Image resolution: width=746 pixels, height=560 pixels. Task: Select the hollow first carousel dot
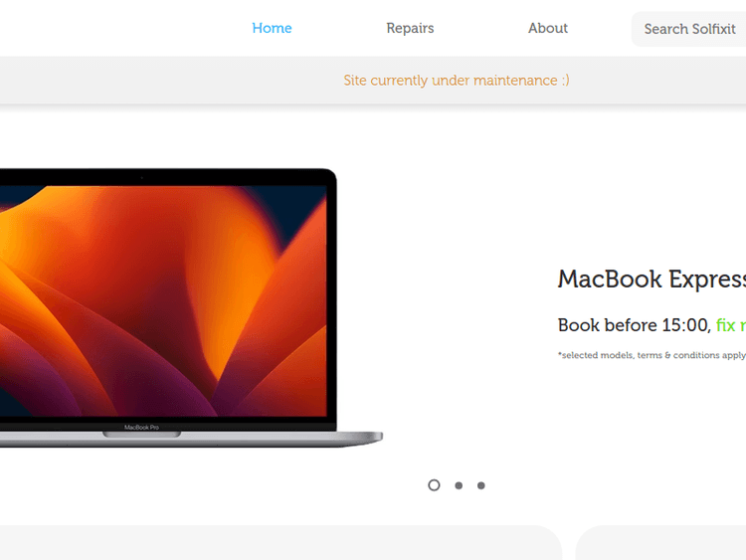[434, 484]
